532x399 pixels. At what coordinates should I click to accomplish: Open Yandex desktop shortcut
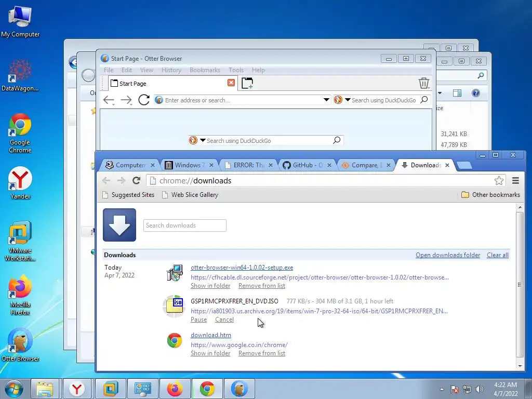20,183
